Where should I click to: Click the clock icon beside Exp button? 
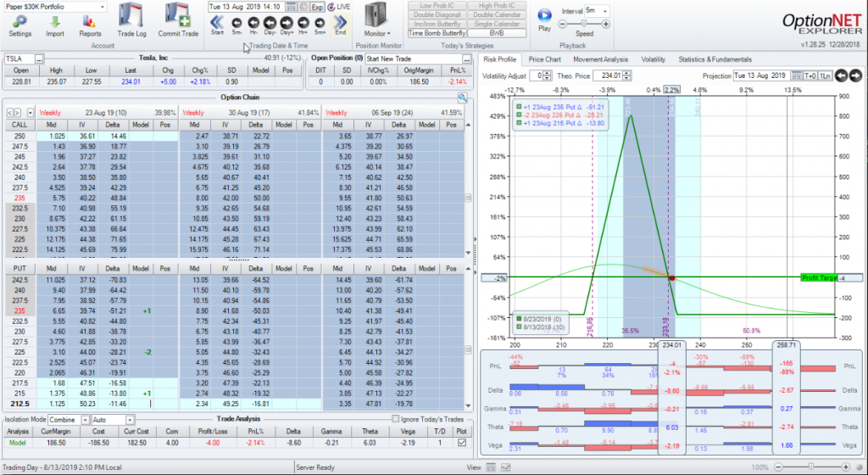pos(303,7)
